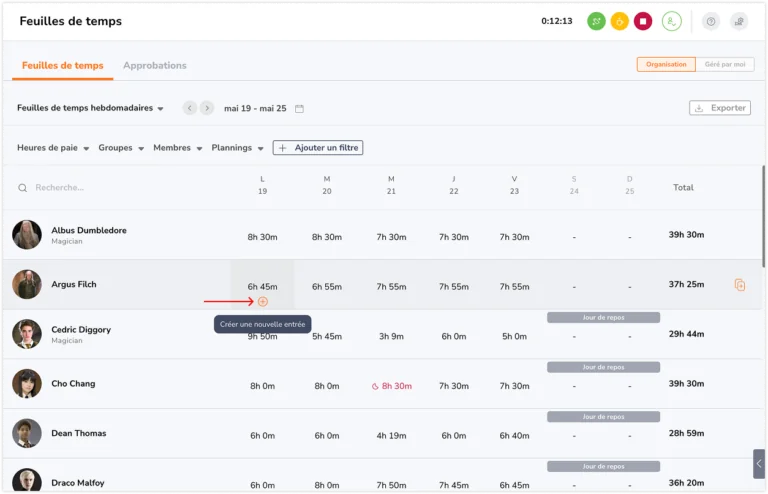Open Draco Malfoy member name
This screenshot has width=768, height=494.
pos(78,483)
